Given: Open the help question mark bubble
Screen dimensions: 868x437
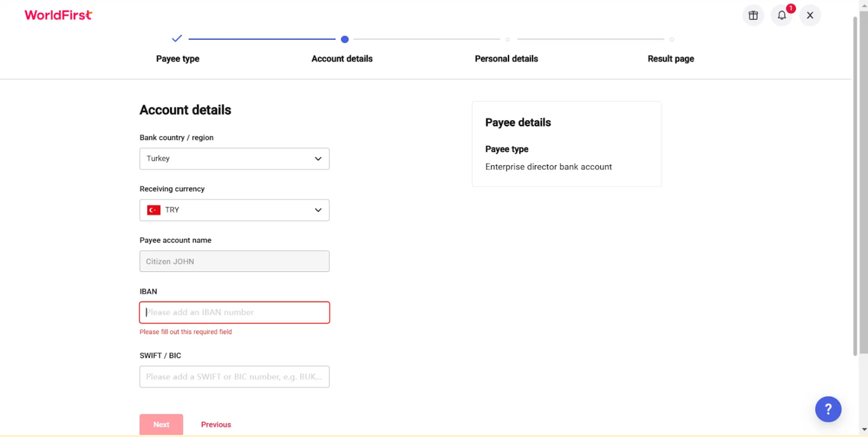Looking at the screenshot, I should (828, 409).
